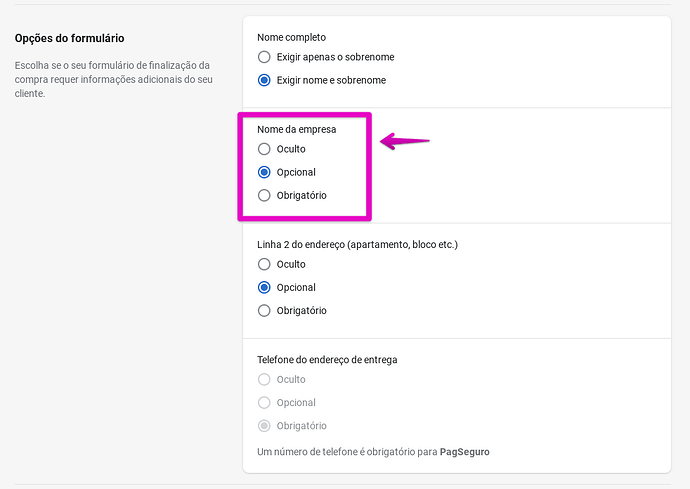This screenshot has height=489, width=690.
Task: Select 'Exigir apenas o sobrenome' radio option
Action: 264,57
